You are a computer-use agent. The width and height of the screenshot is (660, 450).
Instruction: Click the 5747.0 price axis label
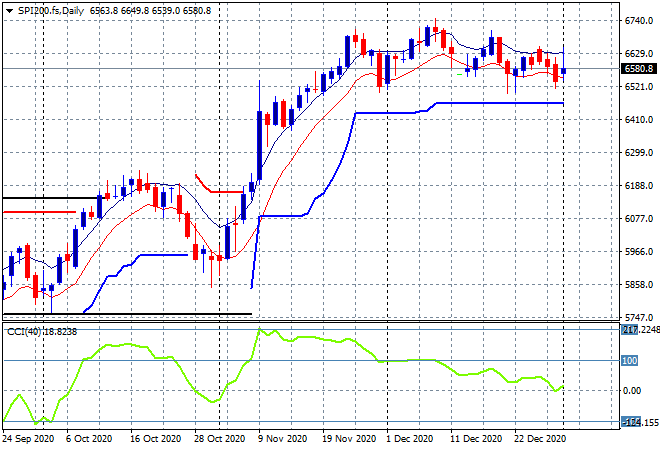tap(639, 317)
